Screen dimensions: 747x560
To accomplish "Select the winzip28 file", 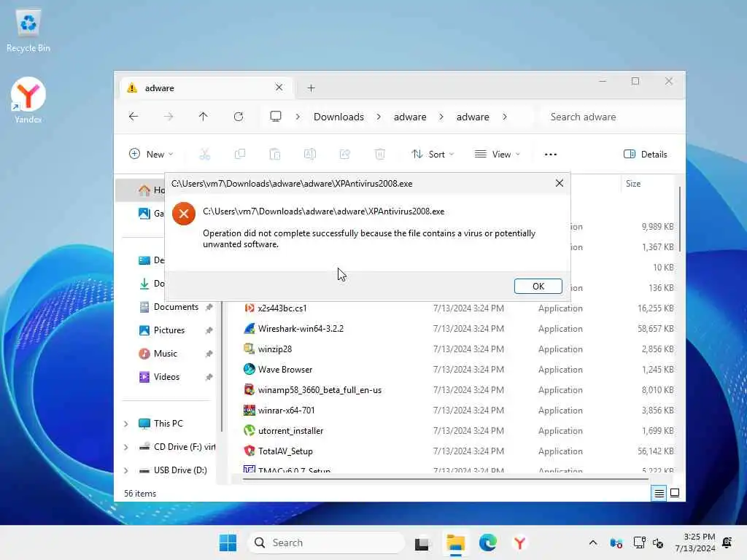I will point(275,349).
